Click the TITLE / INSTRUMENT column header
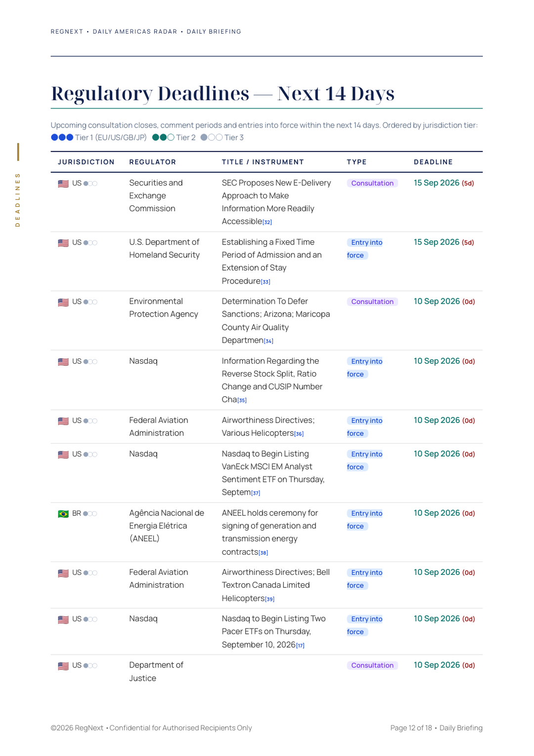 point(263,162)
